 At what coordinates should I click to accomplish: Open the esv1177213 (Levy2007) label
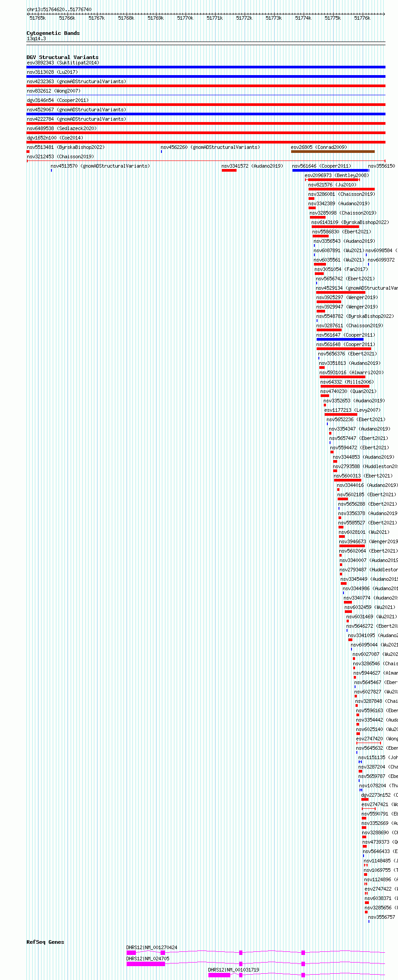point(352,410)
